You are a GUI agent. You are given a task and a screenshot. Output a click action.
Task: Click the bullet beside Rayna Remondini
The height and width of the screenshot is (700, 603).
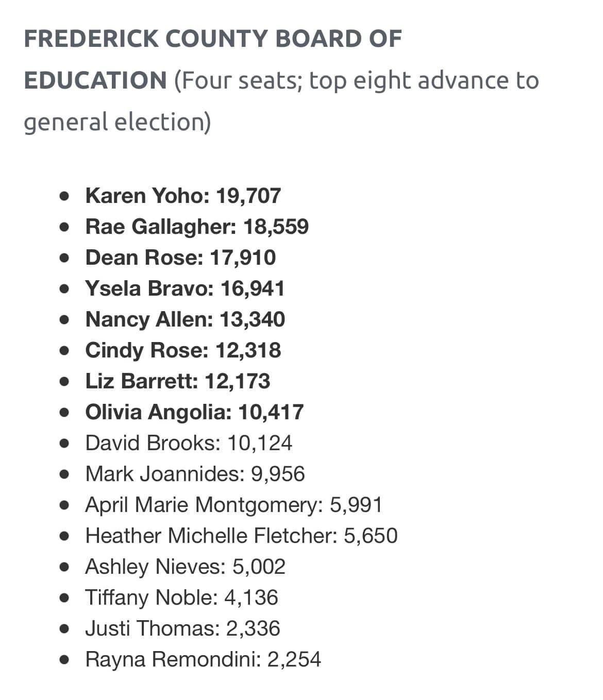point(64,660)
